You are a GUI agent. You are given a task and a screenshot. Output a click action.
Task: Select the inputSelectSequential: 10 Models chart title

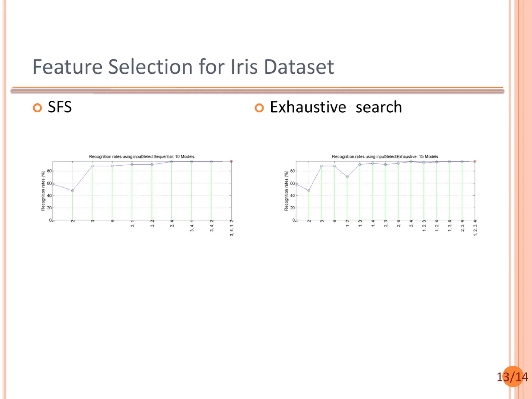point(142,156)
